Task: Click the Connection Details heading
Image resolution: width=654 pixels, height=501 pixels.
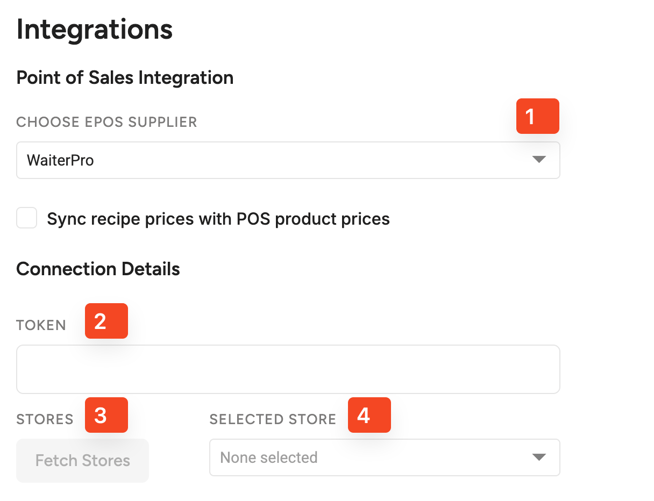Action: pyautogui.click(x=98, y=269)
